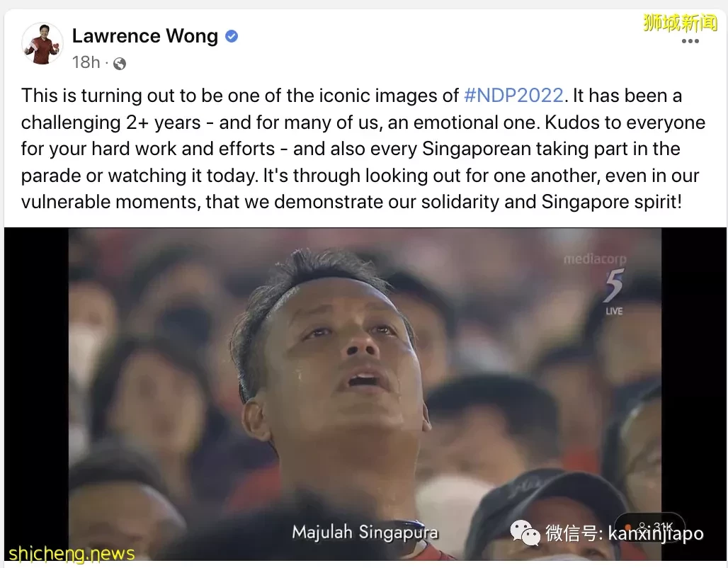This screenshot has width=728, height=568.
Task: Click the Majulah Singapura subtitle caption
Action: click(x=365, y=532)
